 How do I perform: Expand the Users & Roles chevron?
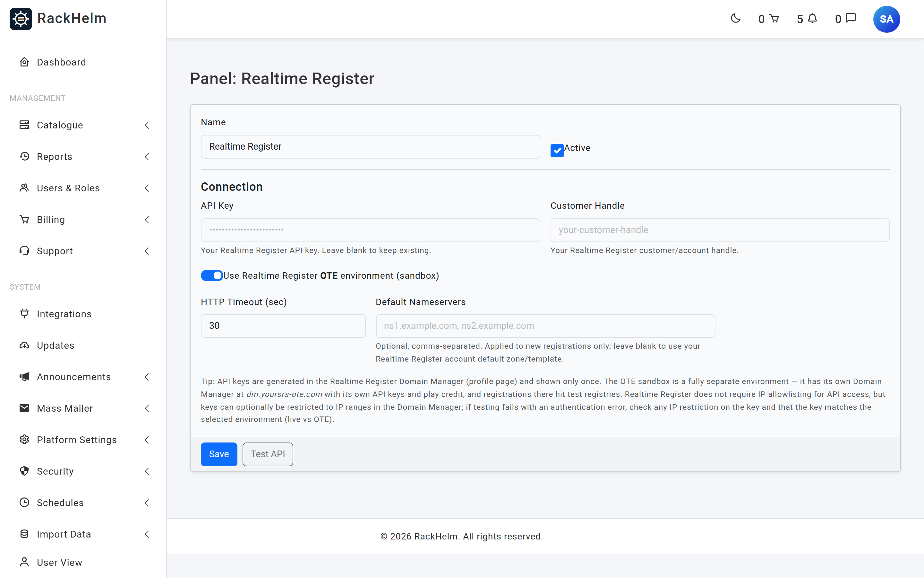pos(147,188)
